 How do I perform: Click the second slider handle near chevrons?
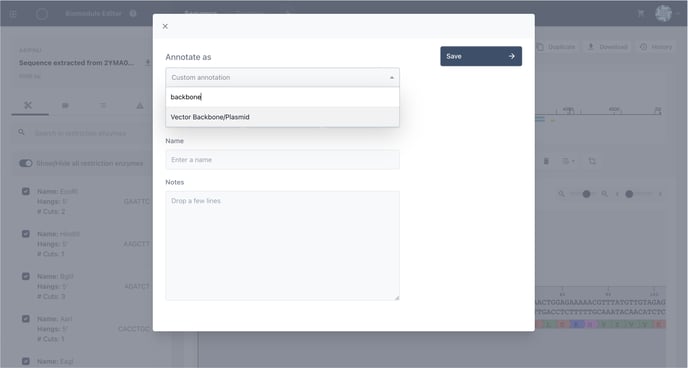(x=629, y=194)
